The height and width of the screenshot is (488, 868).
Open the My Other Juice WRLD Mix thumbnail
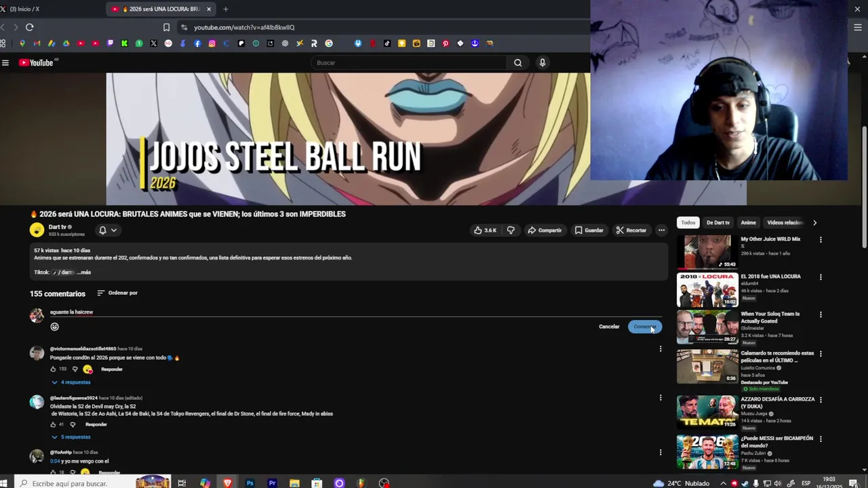click(x=707, y=252)
